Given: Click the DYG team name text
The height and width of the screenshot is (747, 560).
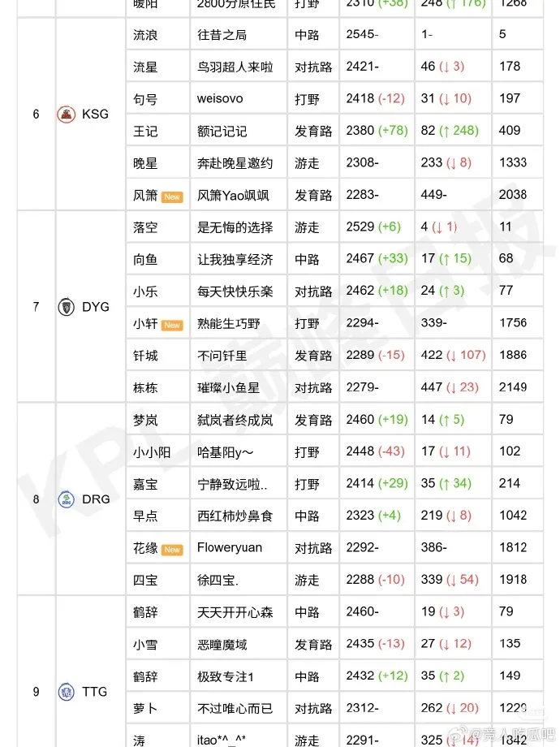Looking at the screenshot, I should (x=96, y=307).
